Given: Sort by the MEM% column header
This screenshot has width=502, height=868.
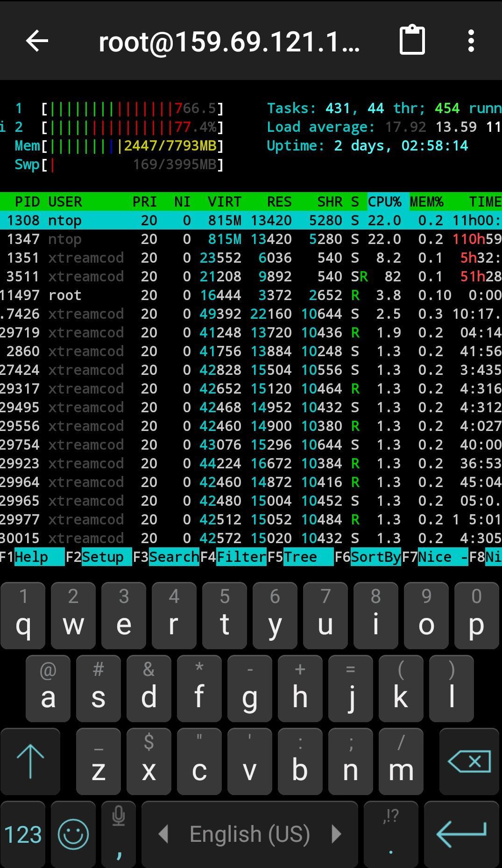Looking at the screenshot, I should 426,201.
